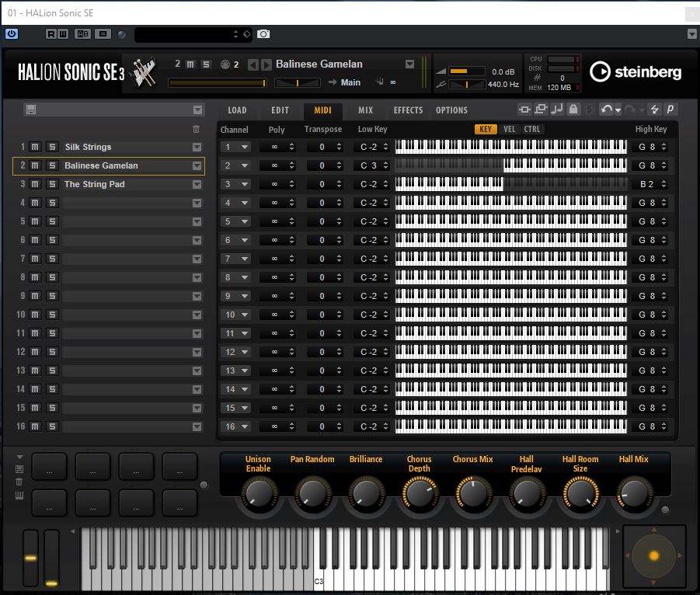Mute the Silk Strings slot
Image resolution: width=700 pixels, height=595 pixels.
point(35,147)
